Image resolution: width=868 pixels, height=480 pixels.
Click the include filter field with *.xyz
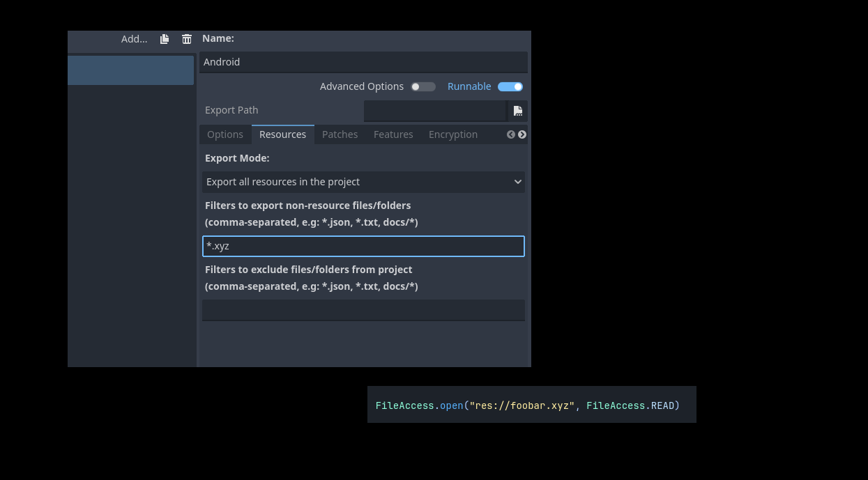[363, 246]
